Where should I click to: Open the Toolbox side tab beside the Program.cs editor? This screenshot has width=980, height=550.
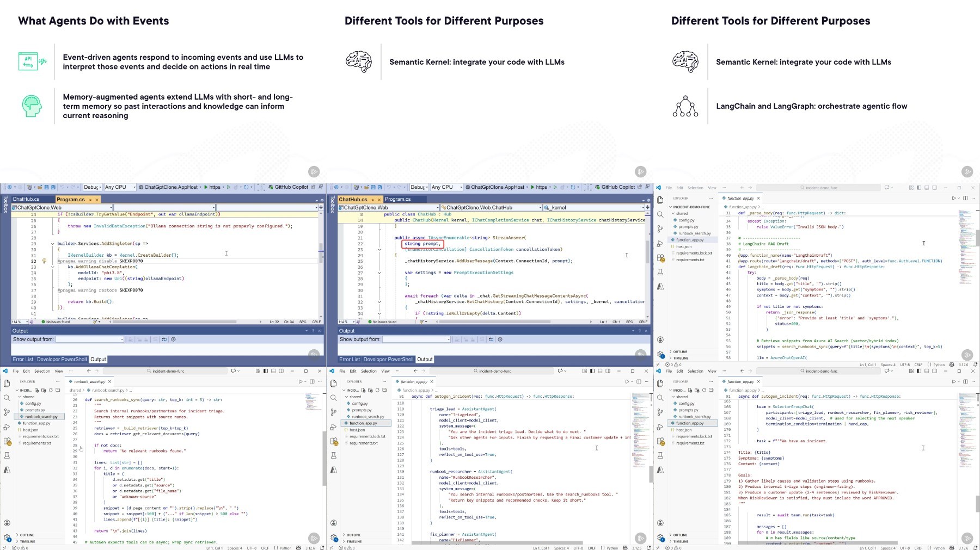coord(5,205)
